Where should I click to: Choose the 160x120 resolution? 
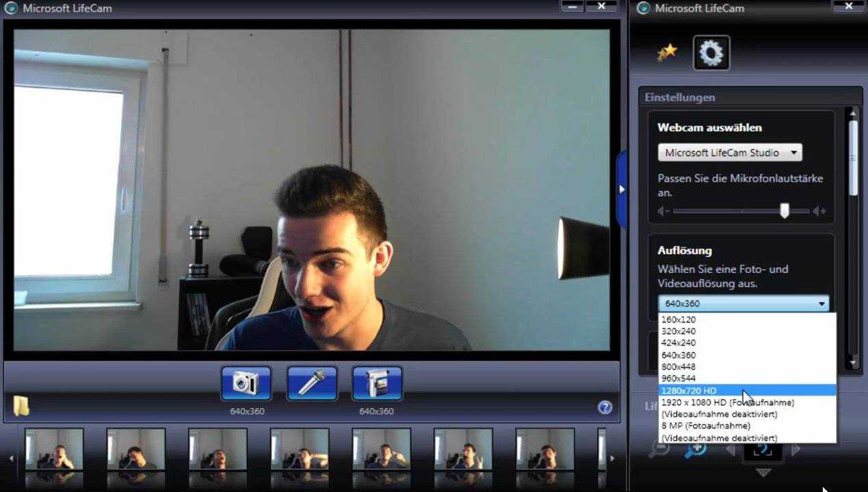click(747, 319)
